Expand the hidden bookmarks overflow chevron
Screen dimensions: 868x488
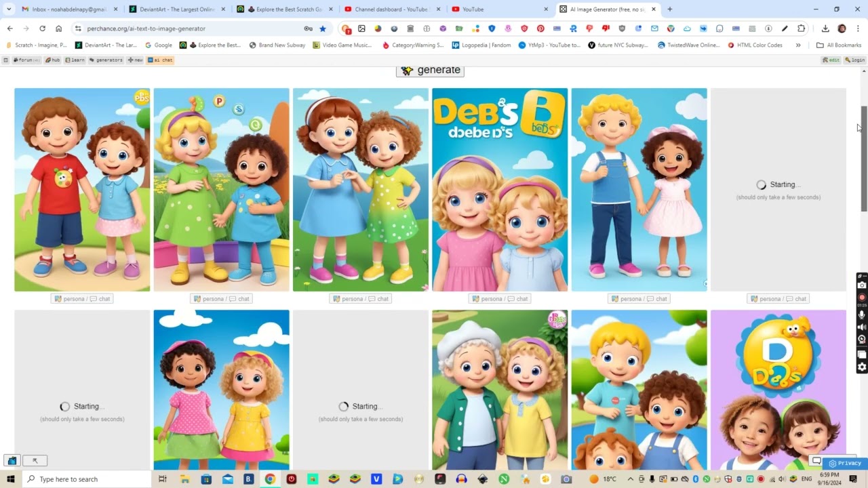798,45
